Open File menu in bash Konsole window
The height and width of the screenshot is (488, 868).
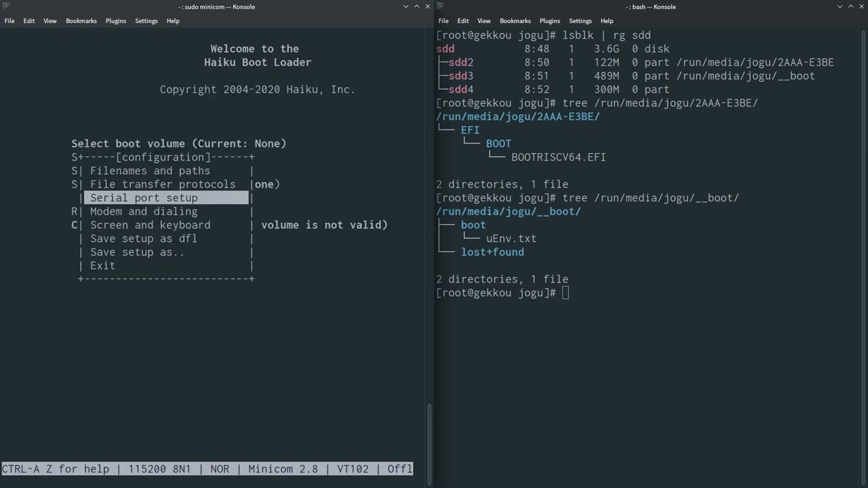[443, 21]
